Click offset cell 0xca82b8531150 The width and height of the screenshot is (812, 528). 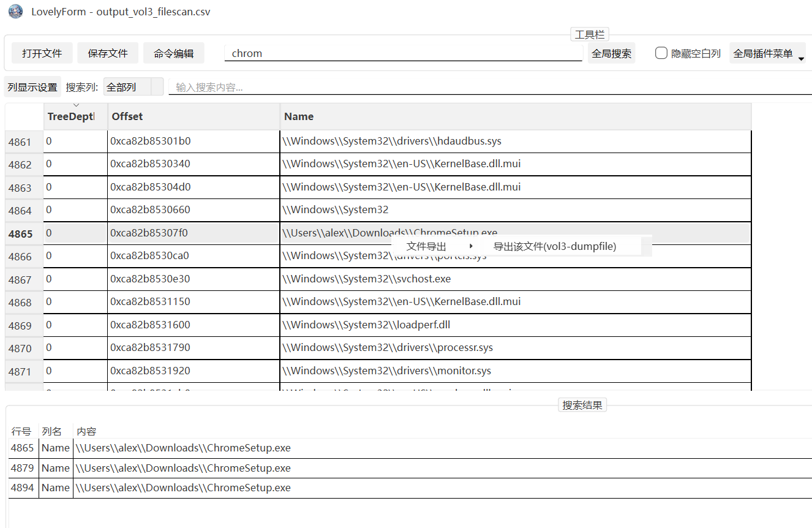[x=194, y=302]
